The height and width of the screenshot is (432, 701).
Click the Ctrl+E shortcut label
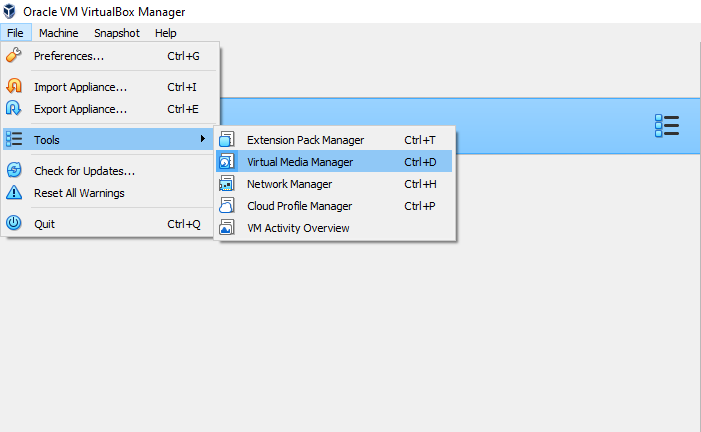(183, 109)
